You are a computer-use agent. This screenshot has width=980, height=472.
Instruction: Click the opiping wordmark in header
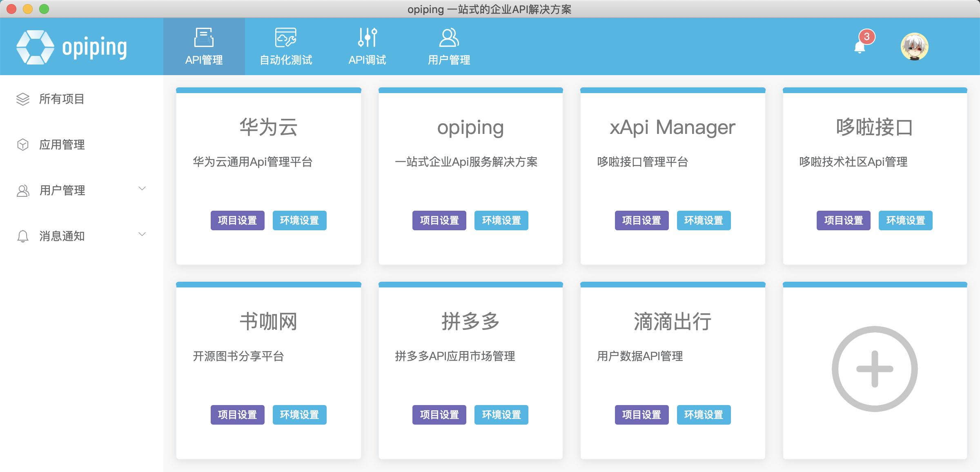point(94,48)
